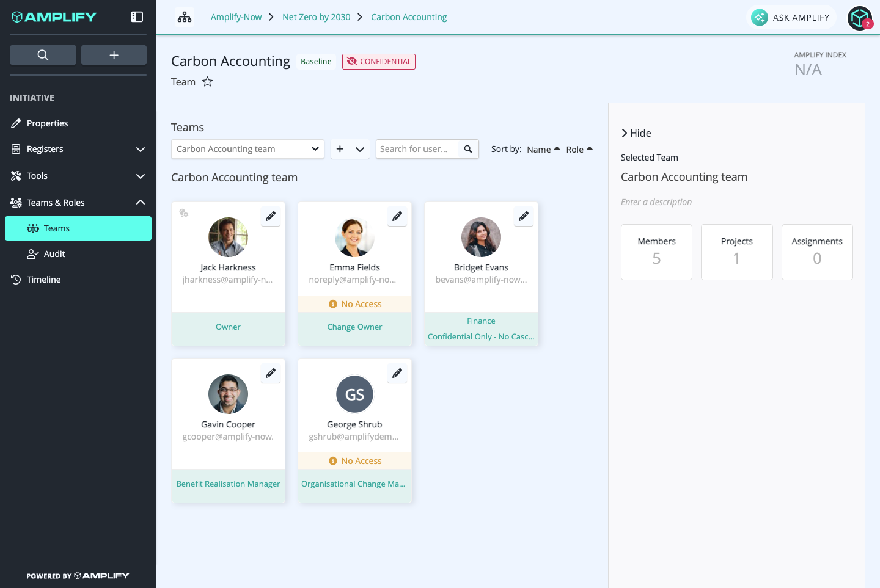The image size is (880, 588).
Task: Click No Access warning on George Shrub card
Action: pos(354,461)
